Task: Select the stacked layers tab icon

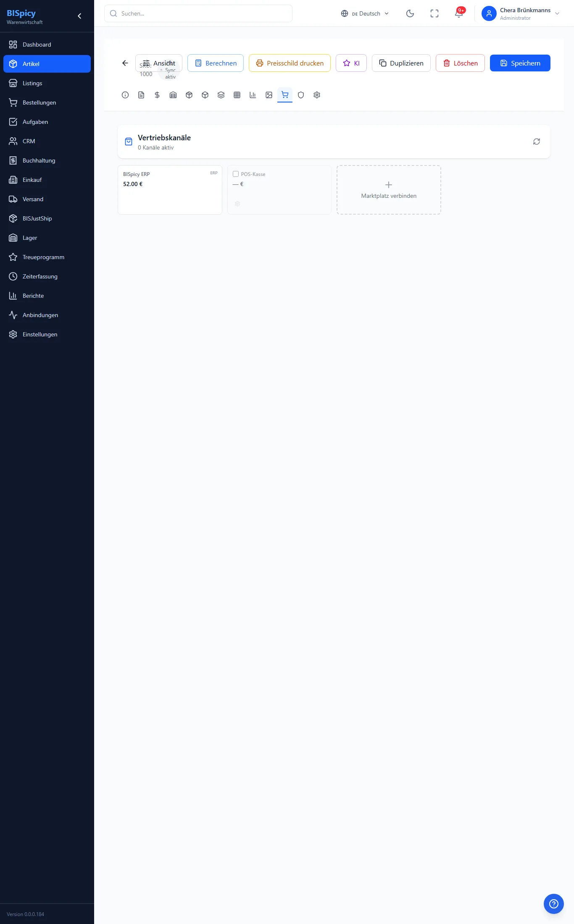Action: 221,95
